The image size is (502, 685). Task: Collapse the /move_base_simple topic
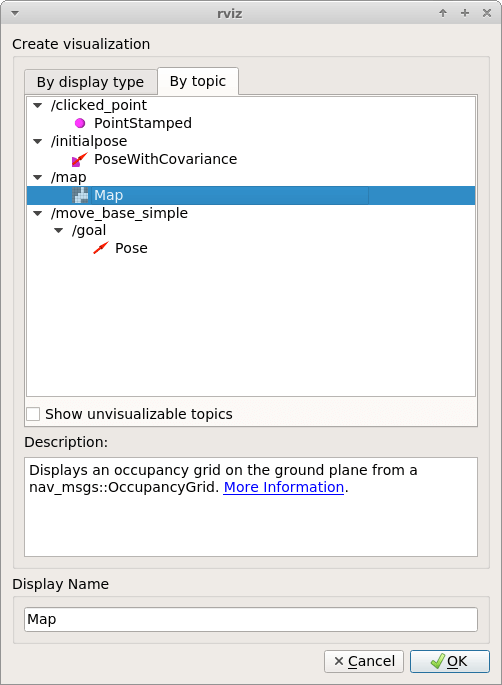[38, 213]
